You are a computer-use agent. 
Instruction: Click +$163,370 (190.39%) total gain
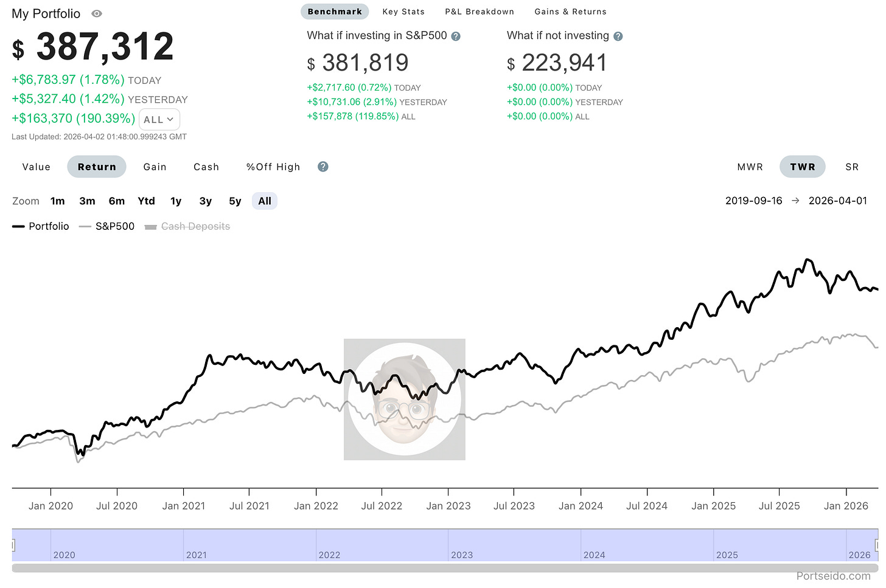click(x=74, y=119)
